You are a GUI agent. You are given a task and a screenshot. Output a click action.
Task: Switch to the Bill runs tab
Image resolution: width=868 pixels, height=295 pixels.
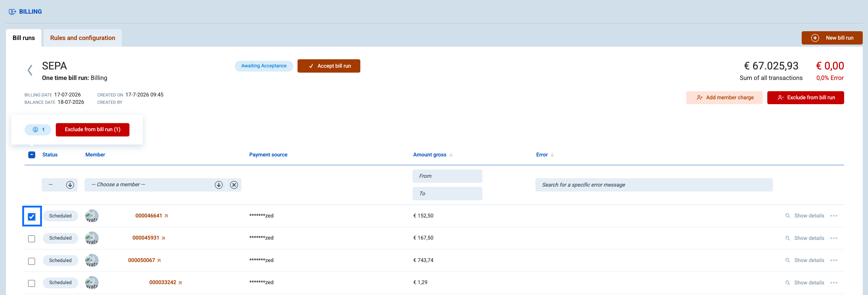[24, 38]
